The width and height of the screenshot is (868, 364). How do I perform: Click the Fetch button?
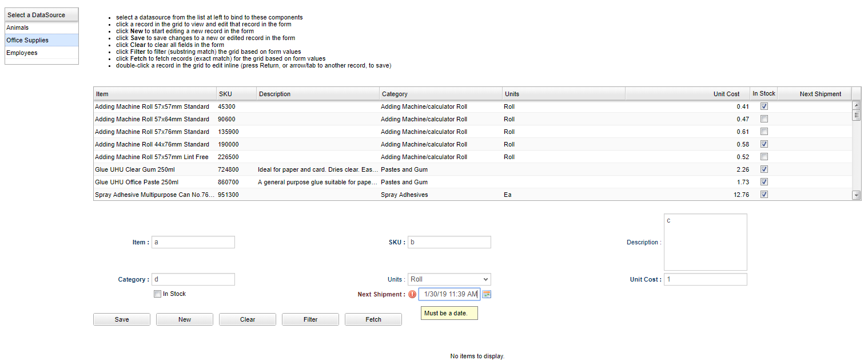click(x=373, y=319)
